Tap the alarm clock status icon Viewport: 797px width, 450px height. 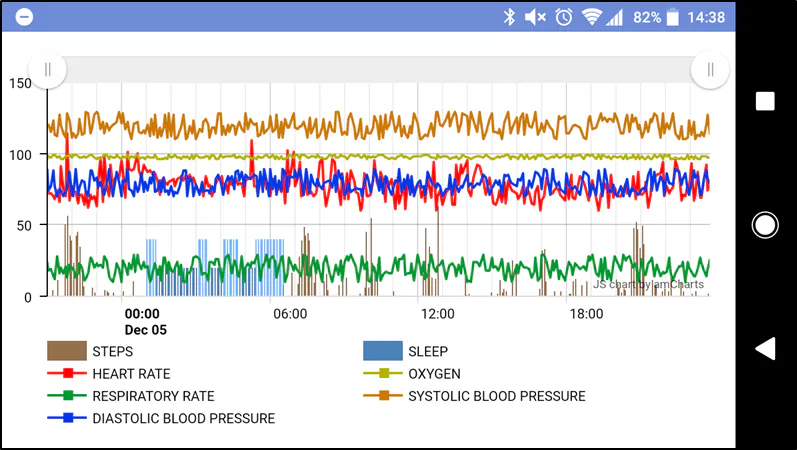pyautogui.click(x=564, y=17)
